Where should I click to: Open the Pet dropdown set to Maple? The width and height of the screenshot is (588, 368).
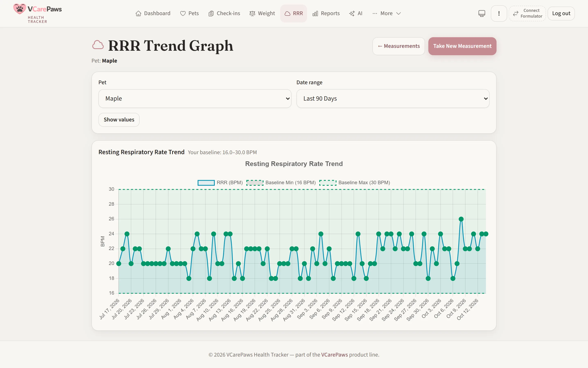click(195, 99)
